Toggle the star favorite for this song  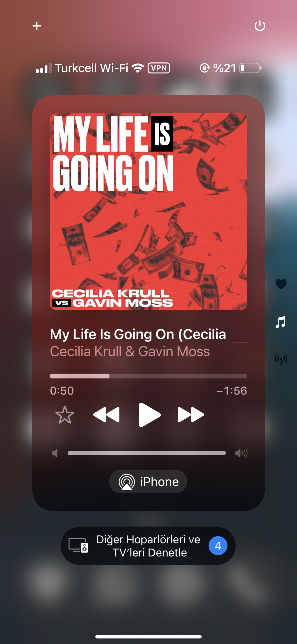pyautogui.click(x=65, y=415)
